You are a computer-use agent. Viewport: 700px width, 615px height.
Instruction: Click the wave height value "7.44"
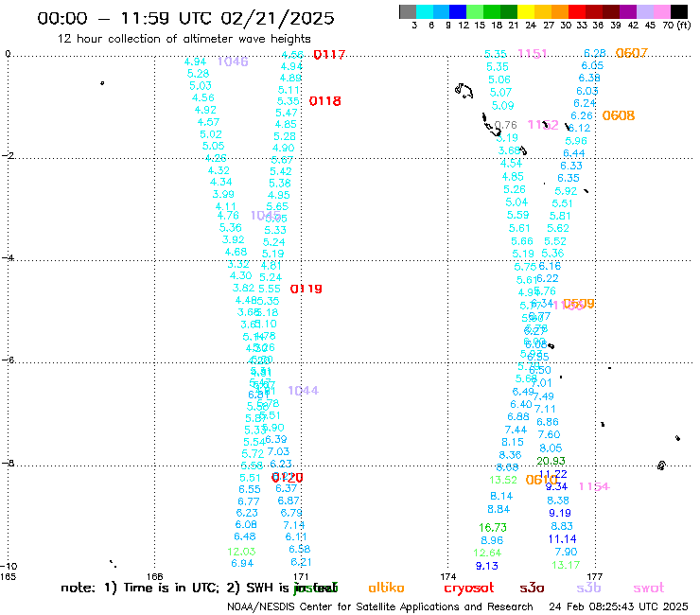(516, 430)
